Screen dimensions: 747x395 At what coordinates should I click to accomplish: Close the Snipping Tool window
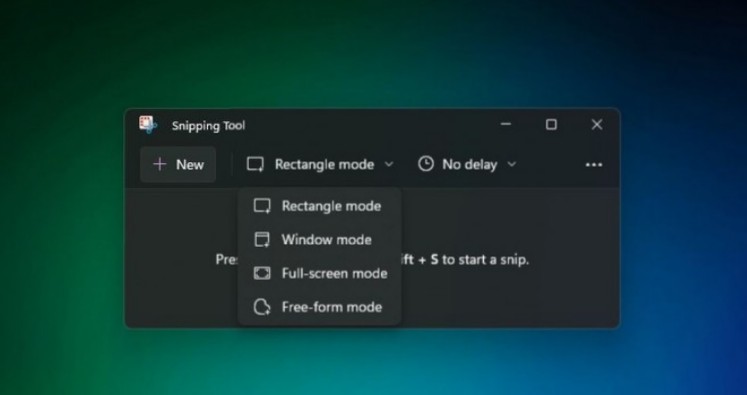click(596, 124)
